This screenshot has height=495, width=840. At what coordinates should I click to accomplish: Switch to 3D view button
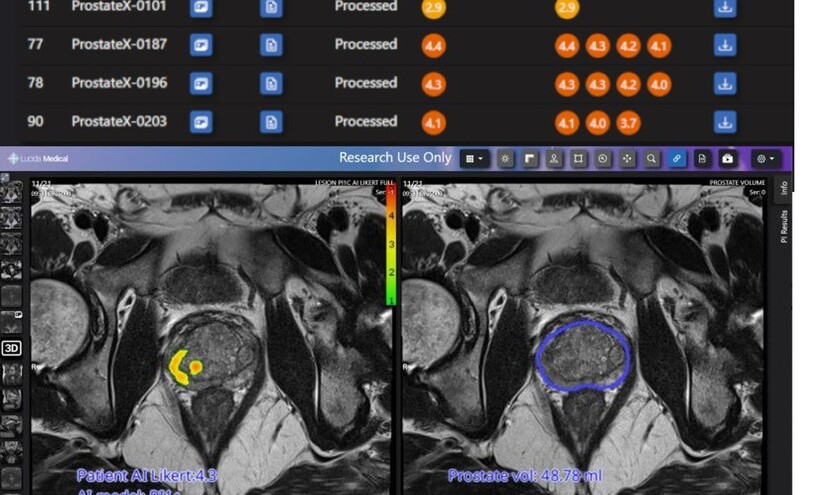[x=11, y=348]
